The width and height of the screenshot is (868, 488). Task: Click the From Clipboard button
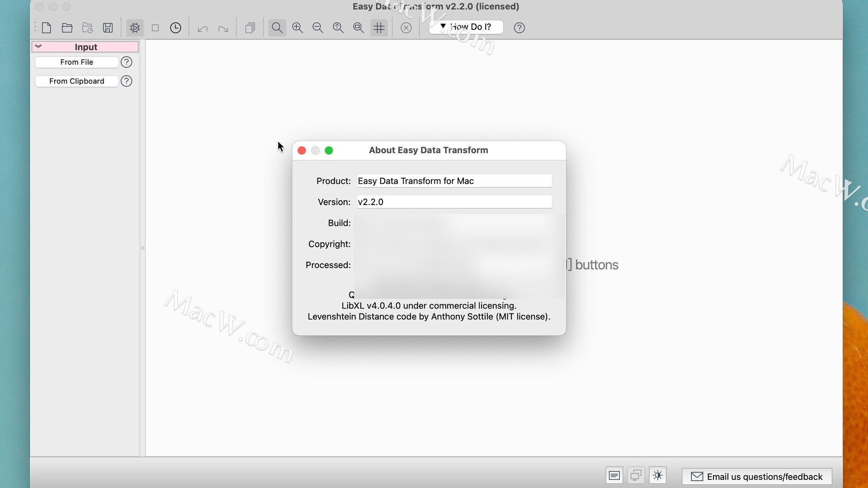coord(77,81)
